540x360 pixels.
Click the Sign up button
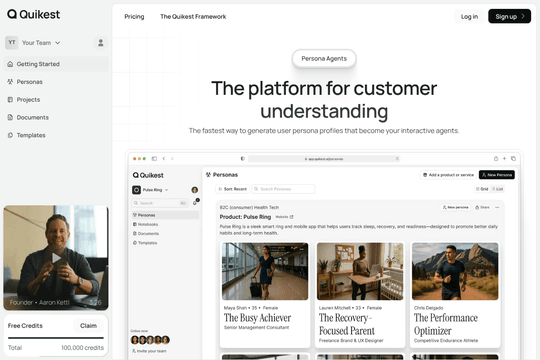pos(509,17)
